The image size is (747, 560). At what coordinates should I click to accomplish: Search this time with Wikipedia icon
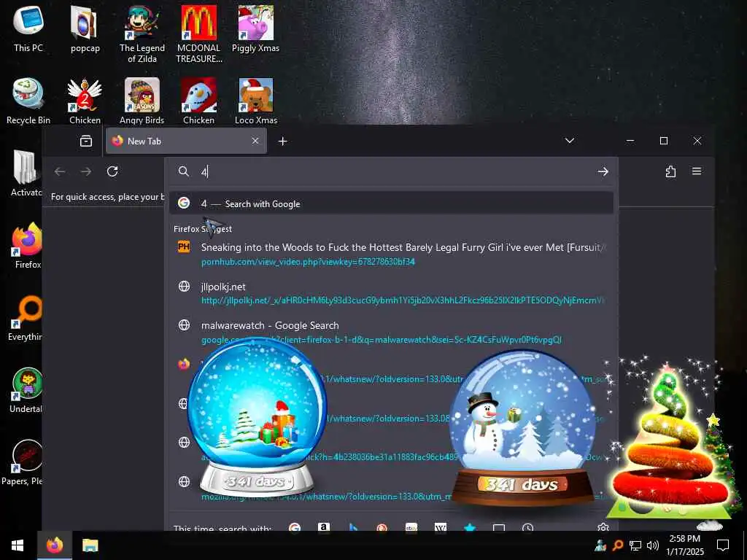click(x=441, y=526)
